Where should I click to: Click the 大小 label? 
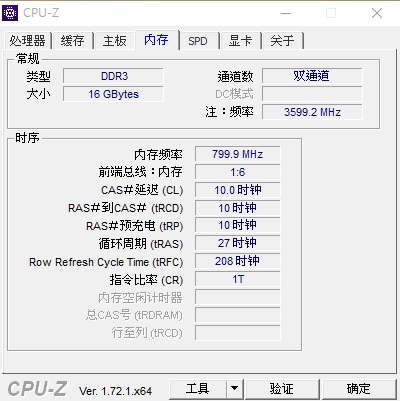38,94
